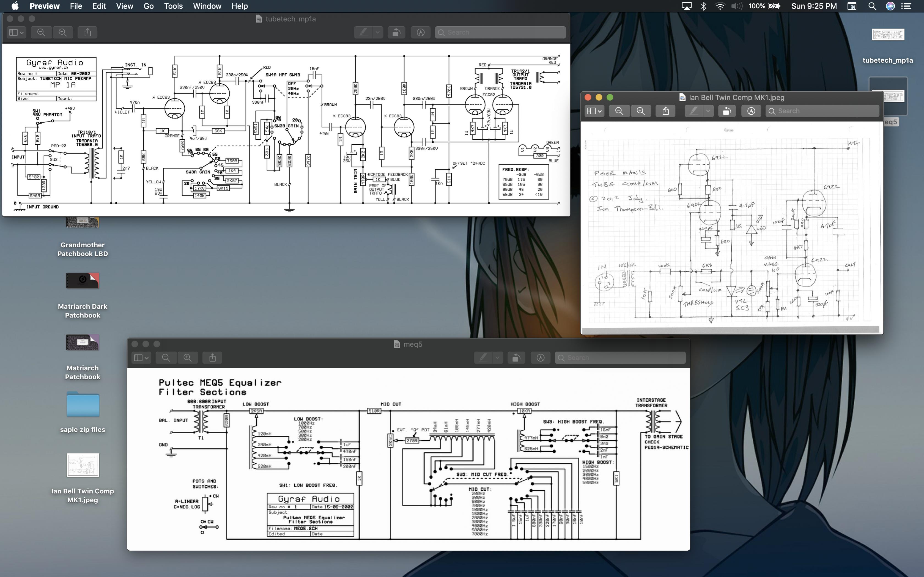Rotate Ian Bell Twin Comp image

pos(727,111)
